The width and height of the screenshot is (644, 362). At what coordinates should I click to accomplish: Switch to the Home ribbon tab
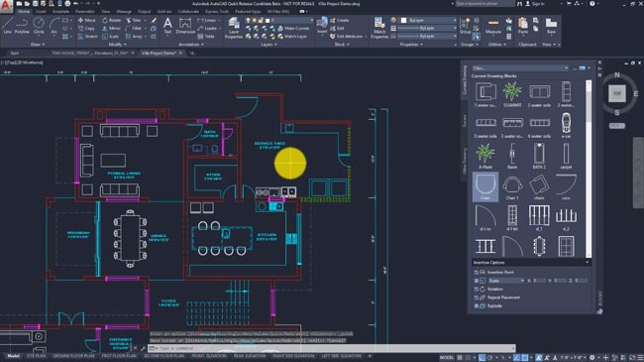coord(24,12)
